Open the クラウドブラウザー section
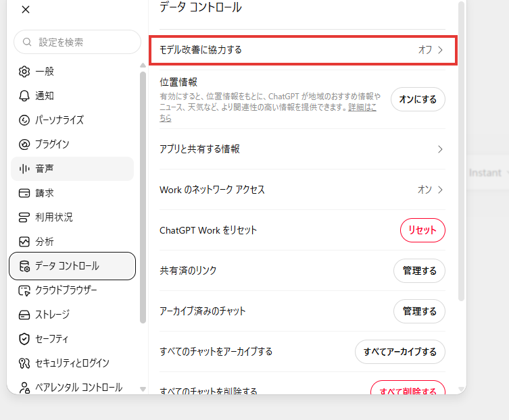This screenshot has height=420, width=509. tap(72, 290)
